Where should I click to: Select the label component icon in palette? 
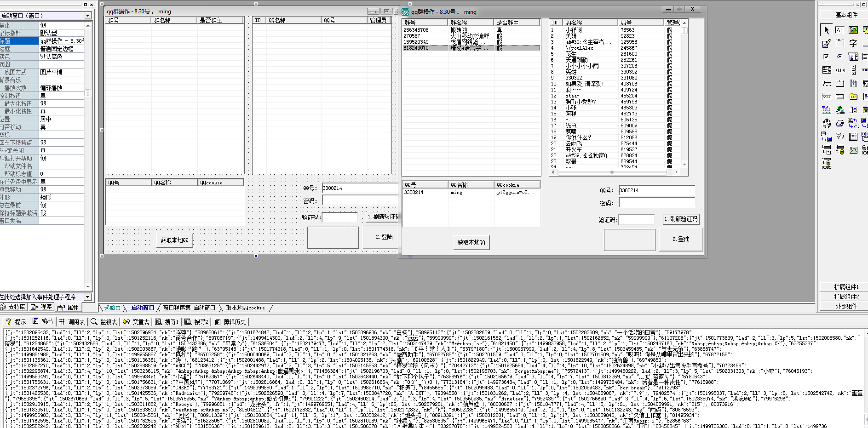pos(839,30)
